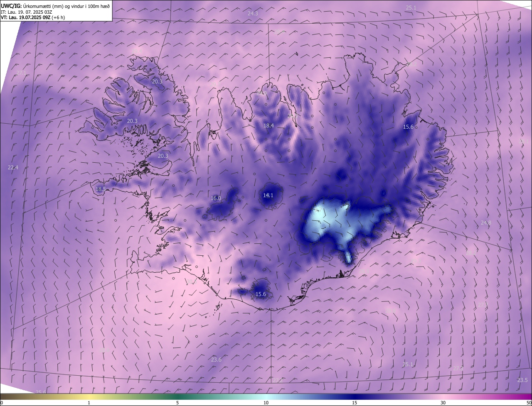
Task: Click the 24.8 value label over the sea
Action: pyautogui.click(x=486, y=223)
